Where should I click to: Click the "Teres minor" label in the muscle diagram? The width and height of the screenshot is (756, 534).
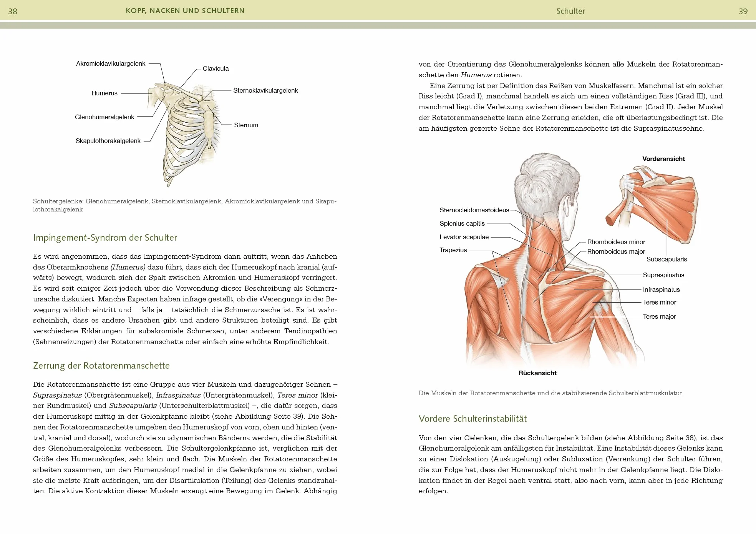point(660,302)
